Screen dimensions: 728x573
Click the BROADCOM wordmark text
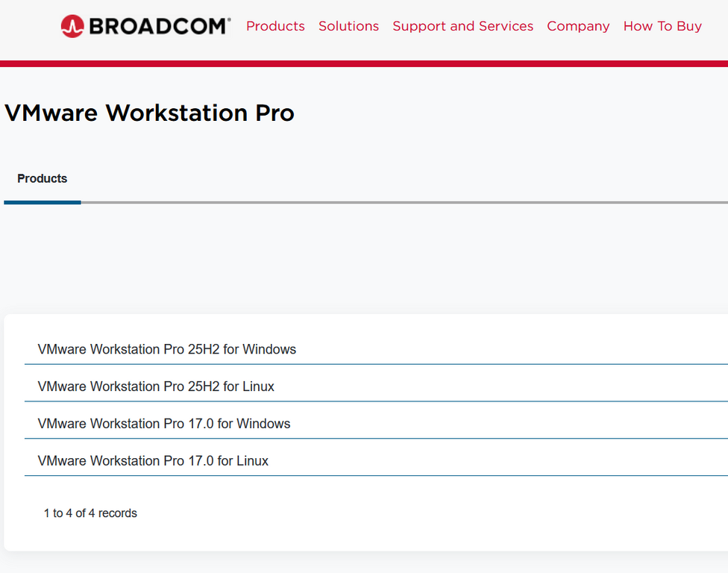coord(160,26)
